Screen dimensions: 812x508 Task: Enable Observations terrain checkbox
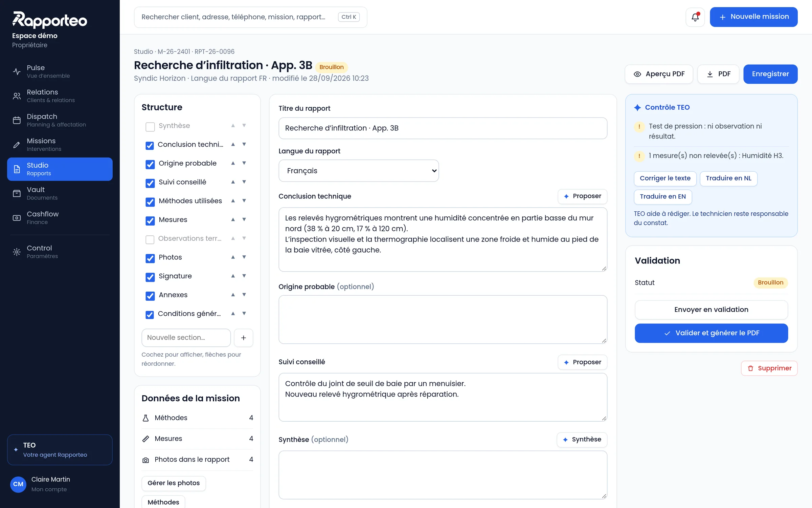click(150, 239)
